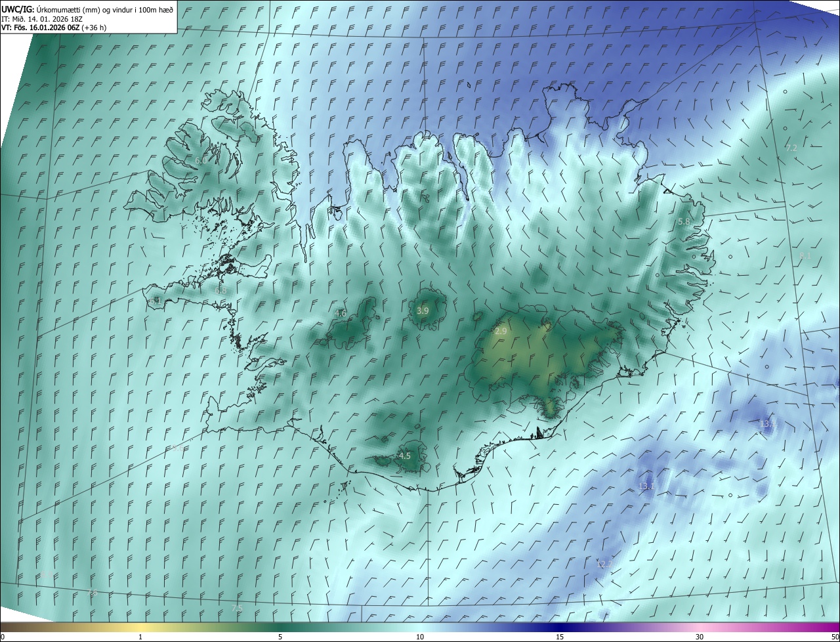This screenshot has width=840, height=642.
Task: Select the 3.9 value inside the glacier outline
Action: (x=423, y=311)
